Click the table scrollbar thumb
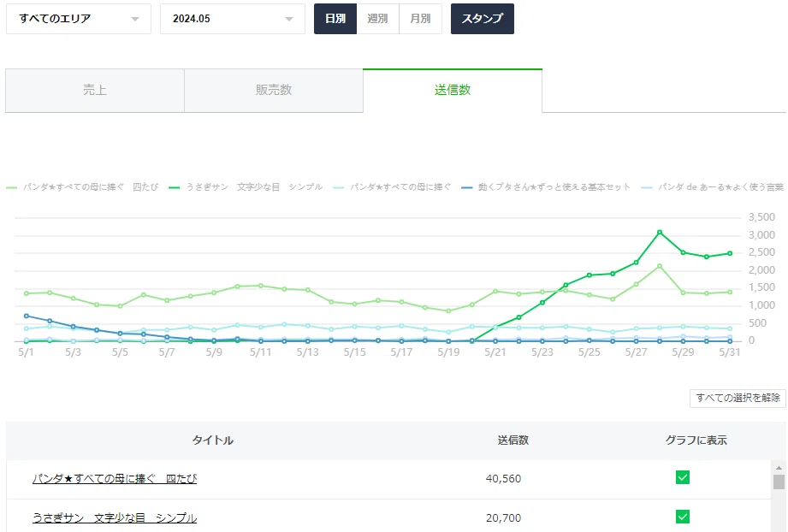This screenshot has height=532, width=788. point(779,482)
